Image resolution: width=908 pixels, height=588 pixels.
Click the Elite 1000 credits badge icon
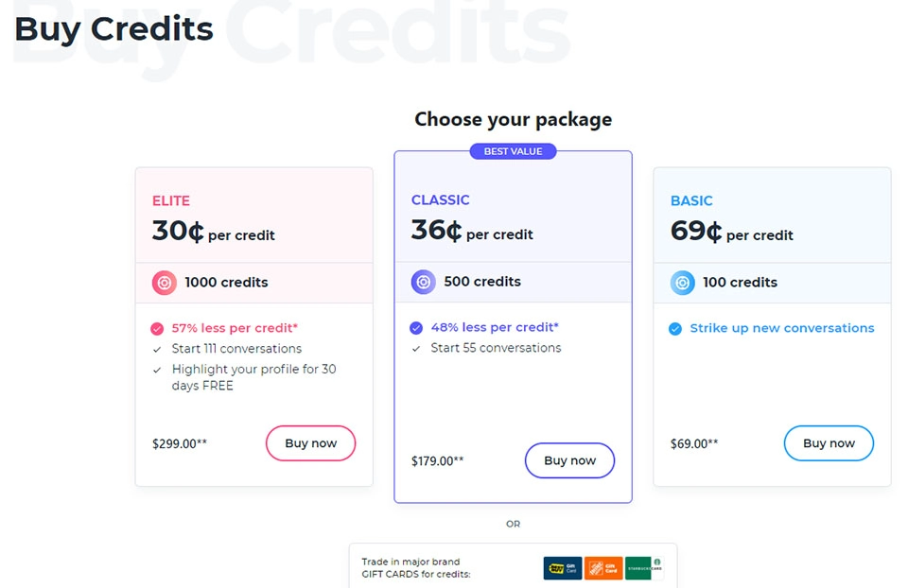click(164, 283)
